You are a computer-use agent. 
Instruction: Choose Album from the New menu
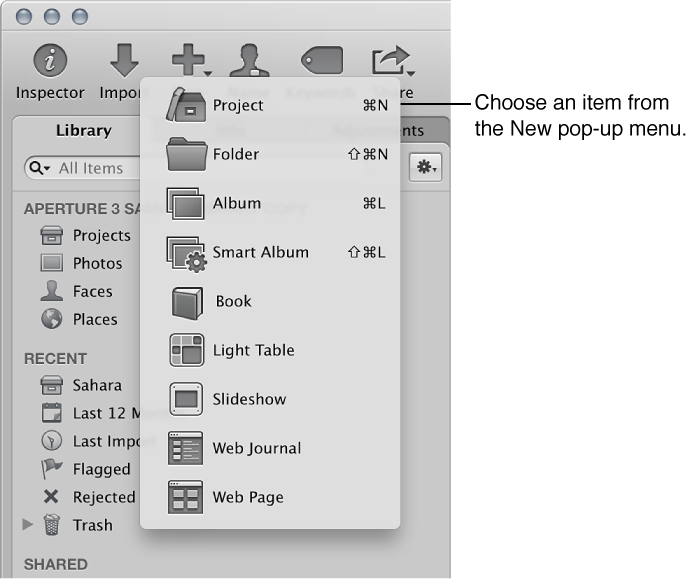pos(270,204)
